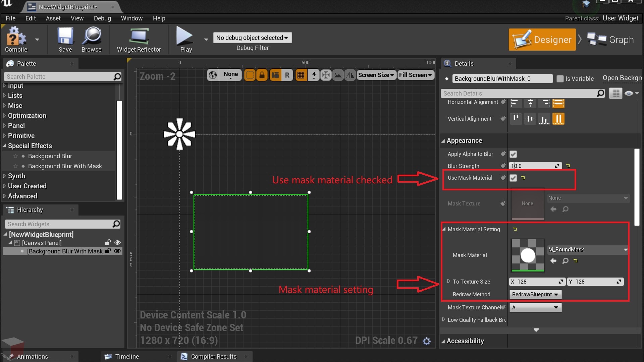This screenshot has height=362, width=644.
Task: Open the Special Effects palette category
Action: coord(29,146)
